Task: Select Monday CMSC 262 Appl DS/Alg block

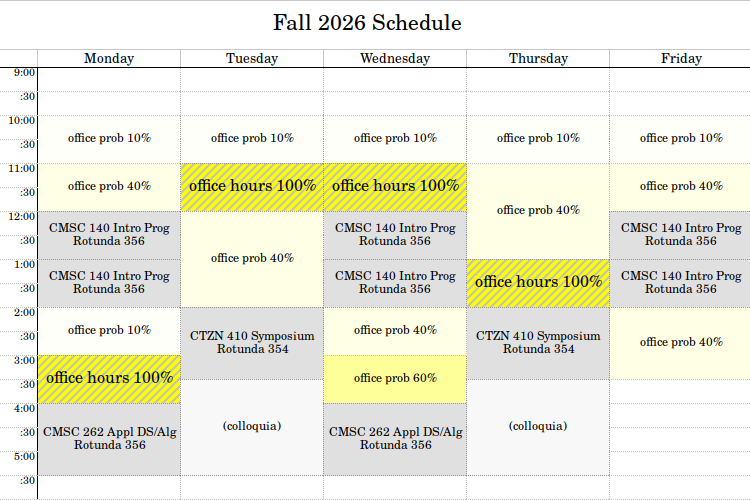Action: point(109,439)
